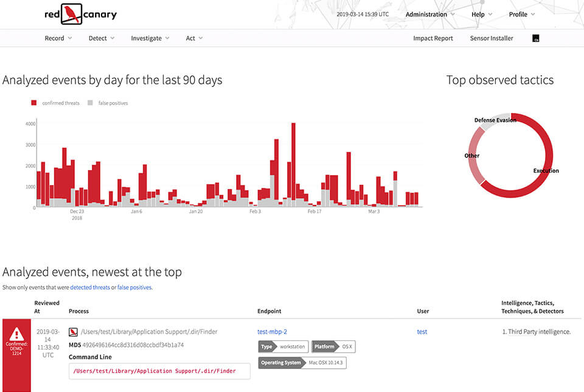Click the command line field showing the Finder path

(159, 371)
